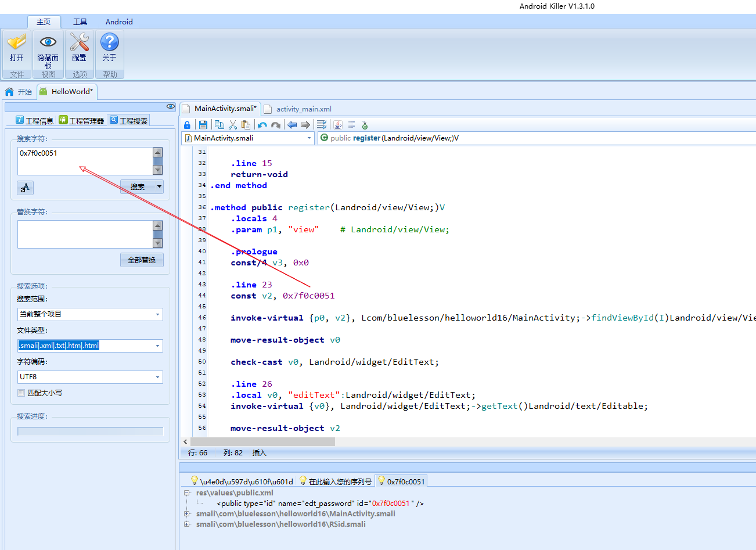Switch to the activity_main.xml tab
Image resolution: width=756 pixels, height=550 pixels.
tap(303, 109)
